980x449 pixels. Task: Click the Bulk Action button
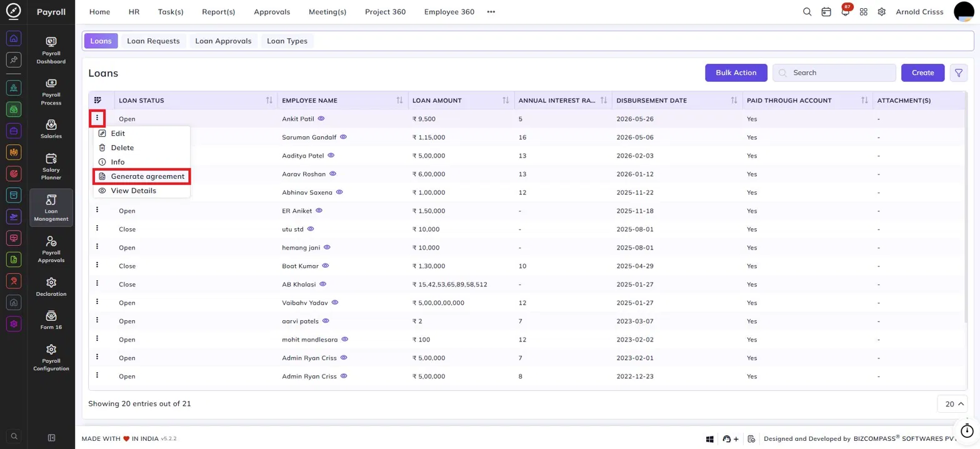tap(736, 73)
